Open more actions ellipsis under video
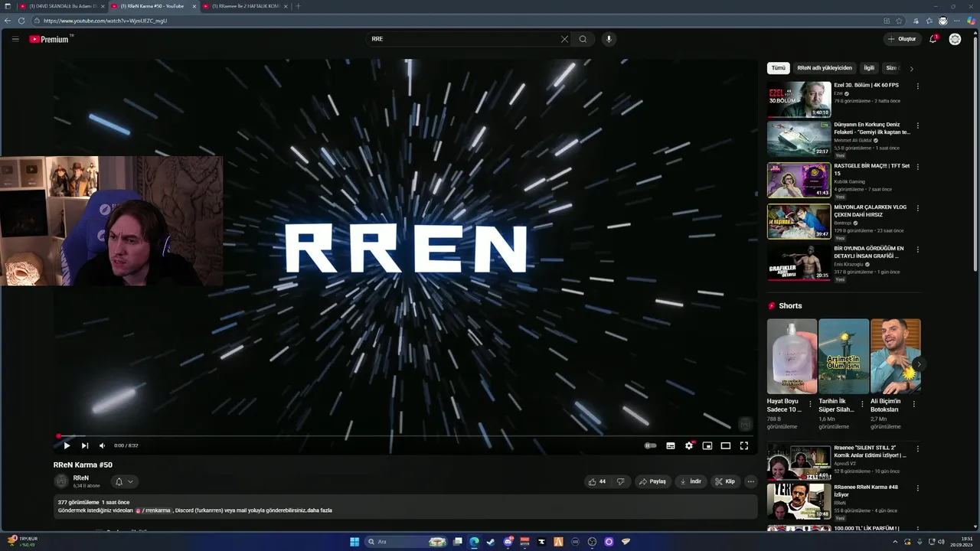Screen dimensions: 980x551 coord(751,481)
